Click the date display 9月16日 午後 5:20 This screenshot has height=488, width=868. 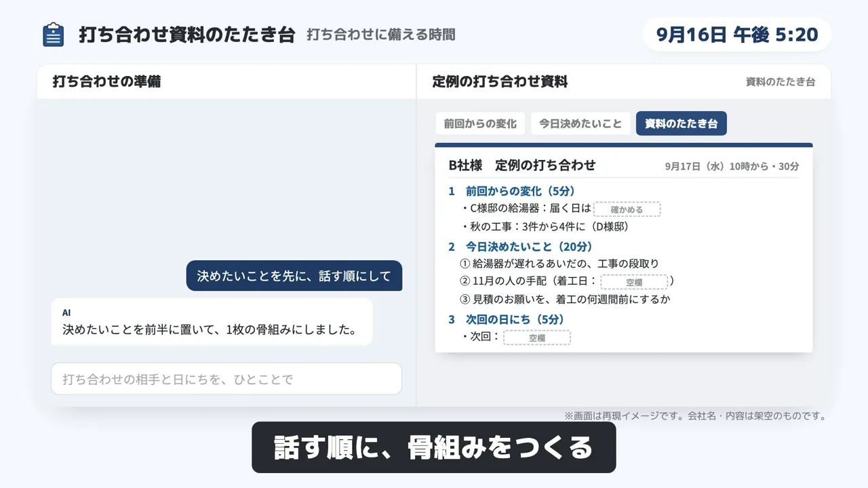tap(737, 35)
